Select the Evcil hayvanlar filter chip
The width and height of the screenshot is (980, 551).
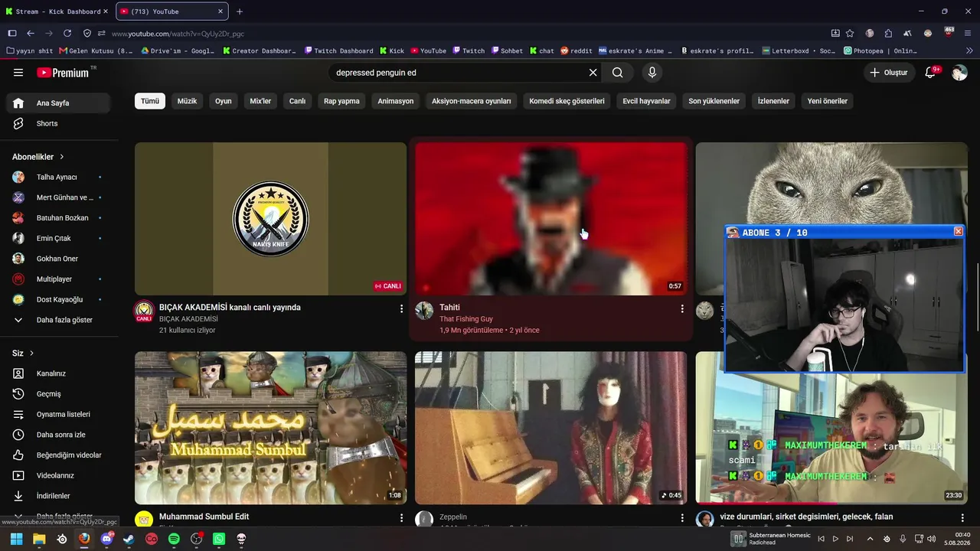(x=646, y=101)
